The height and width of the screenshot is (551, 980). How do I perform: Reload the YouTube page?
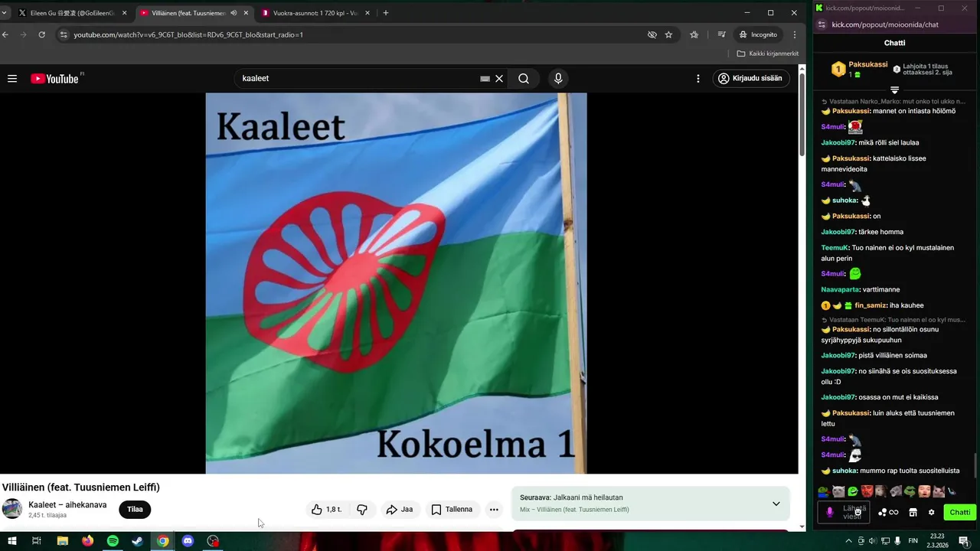42,34
